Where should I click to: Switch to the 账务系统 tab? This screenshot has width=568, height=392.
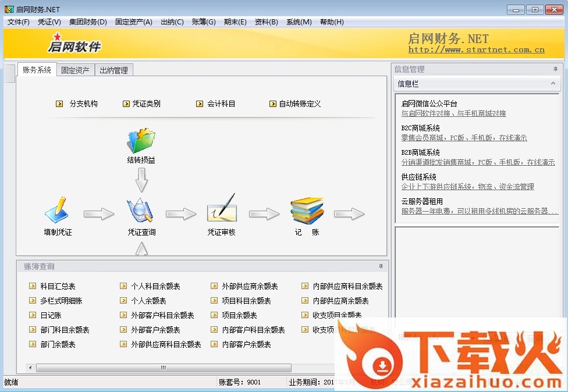coord(37,70)
